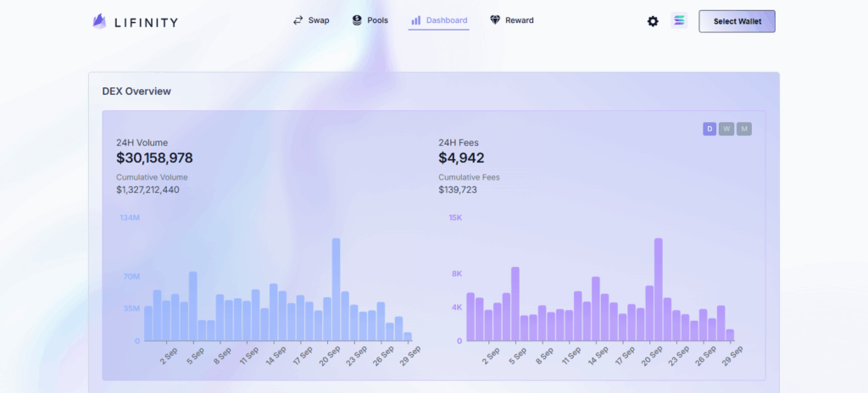
Task: Click the Reward diamond icon
Action: (x=495, y=20)
